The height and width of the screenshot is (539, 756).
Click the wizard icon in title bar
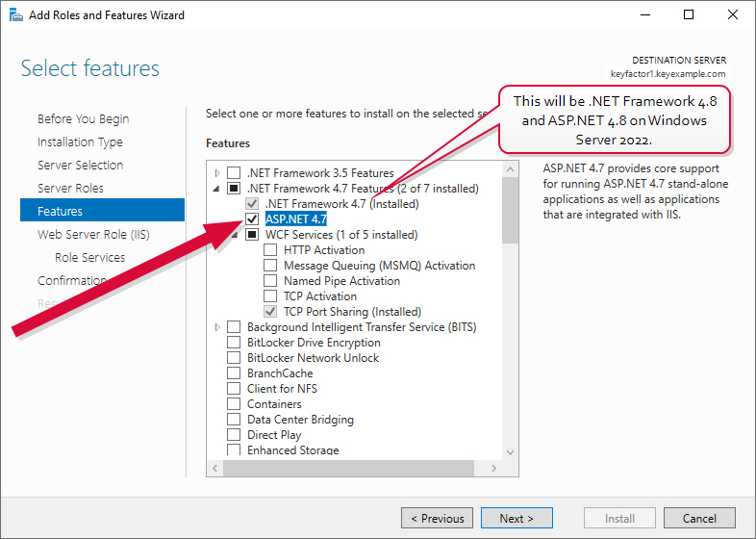pos(14,14)
